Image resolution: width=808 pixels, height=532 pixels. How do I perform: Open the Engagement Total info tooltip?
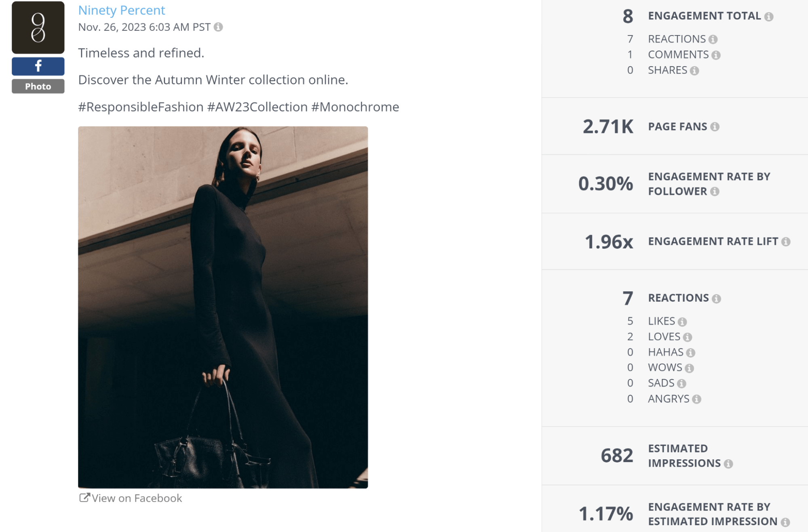tap(769, 16)
